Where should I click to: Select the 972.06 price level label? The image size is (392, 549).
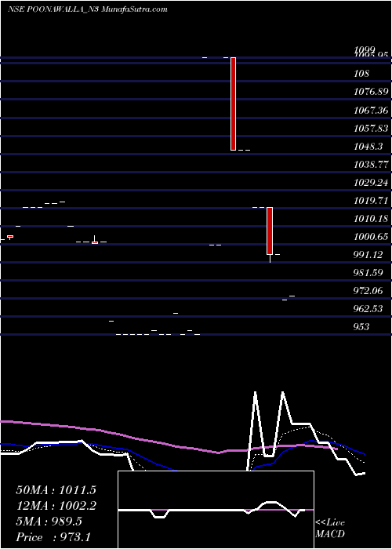pos(368,291)
